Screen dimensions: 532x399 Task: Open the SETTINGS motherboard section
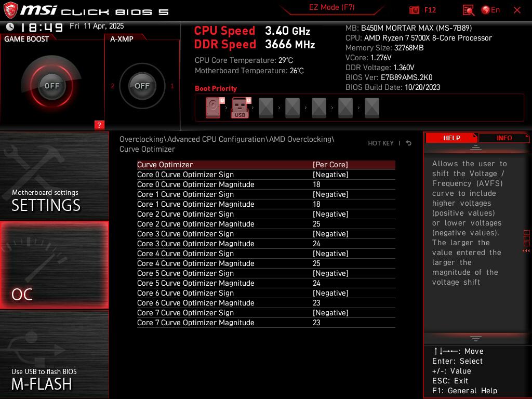tap(54, 176)
